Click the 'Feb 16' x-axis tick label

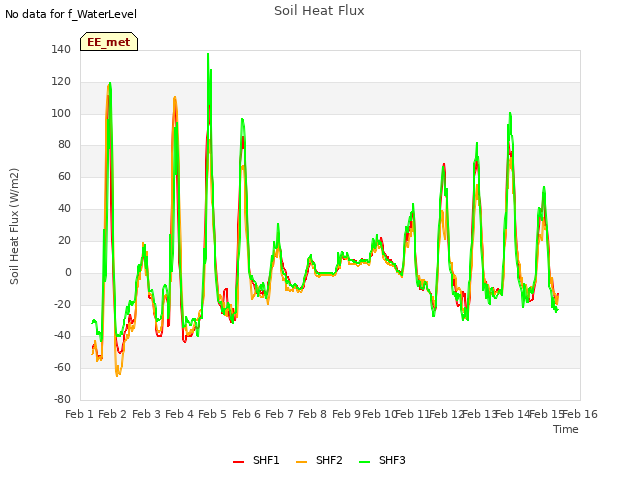[580, 414]
